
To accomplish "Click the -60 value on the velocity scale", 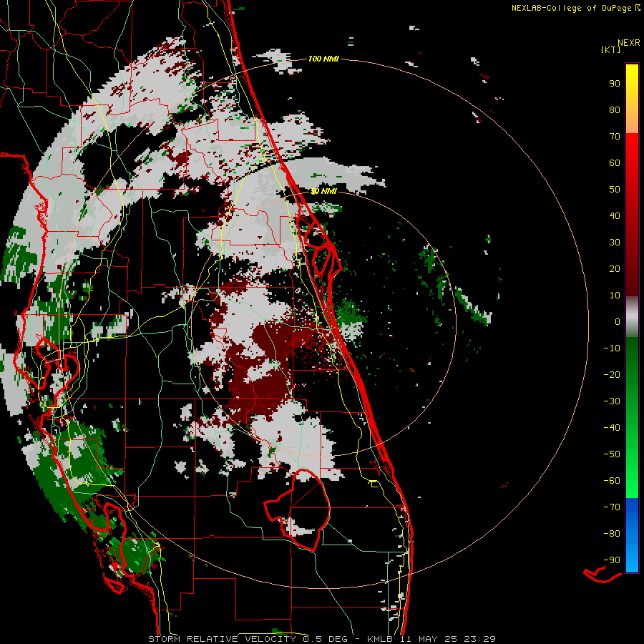I will [612, 481].
